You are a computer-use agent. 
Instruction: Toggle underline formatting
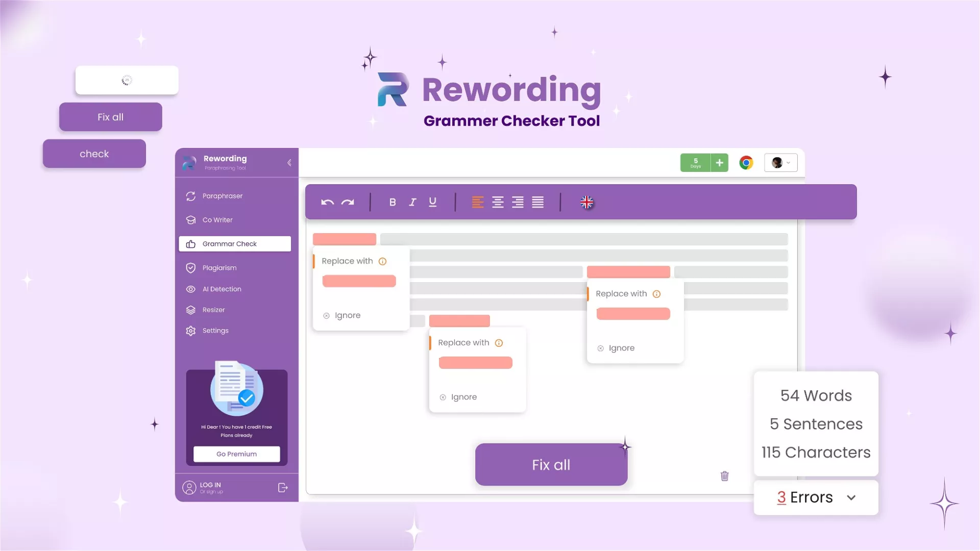coord(432,202)
